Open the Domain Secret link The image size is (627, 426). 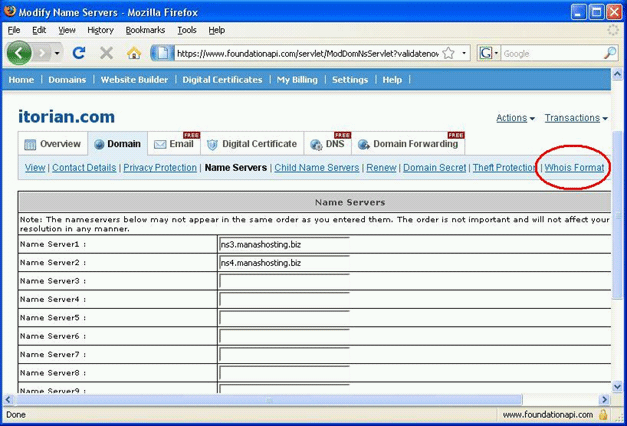(435, 168)
